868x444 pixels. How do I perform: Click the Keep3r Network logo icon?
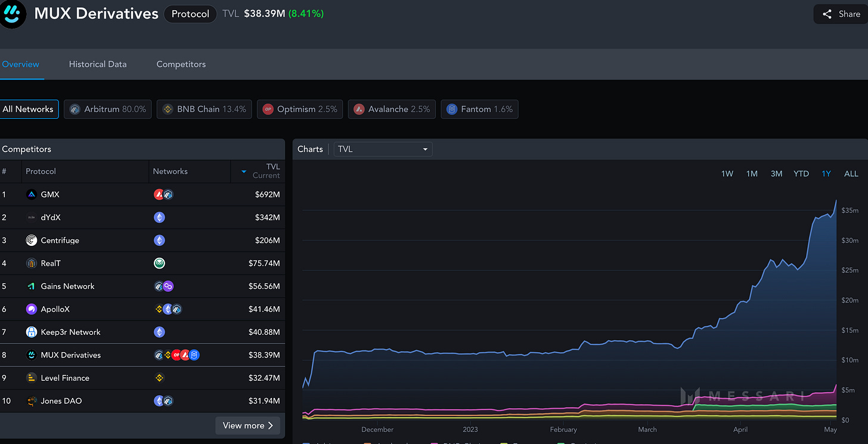point(32,332)
